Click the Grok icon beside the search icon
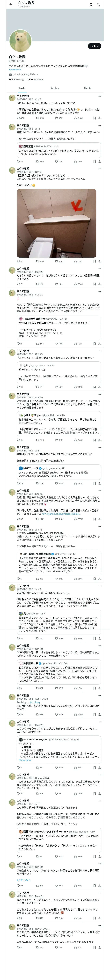This screenshot has height=980, width=110. 91,4
